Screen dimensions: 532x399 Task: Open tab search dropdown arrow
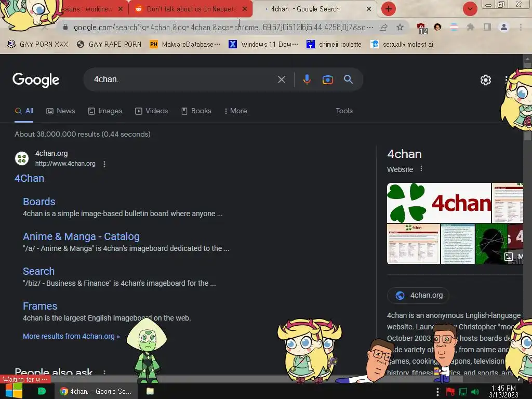click(x=470, y=9)
